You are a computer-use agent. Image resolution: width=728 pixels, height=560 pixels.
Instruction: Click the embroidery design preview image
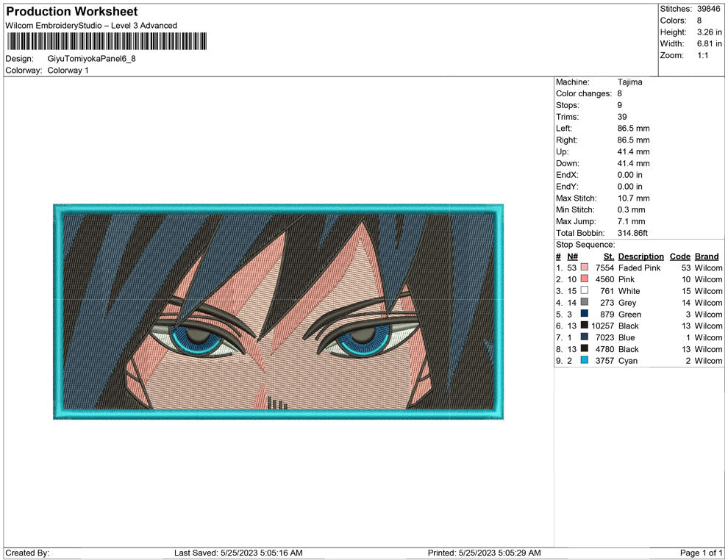click(279, 312)
